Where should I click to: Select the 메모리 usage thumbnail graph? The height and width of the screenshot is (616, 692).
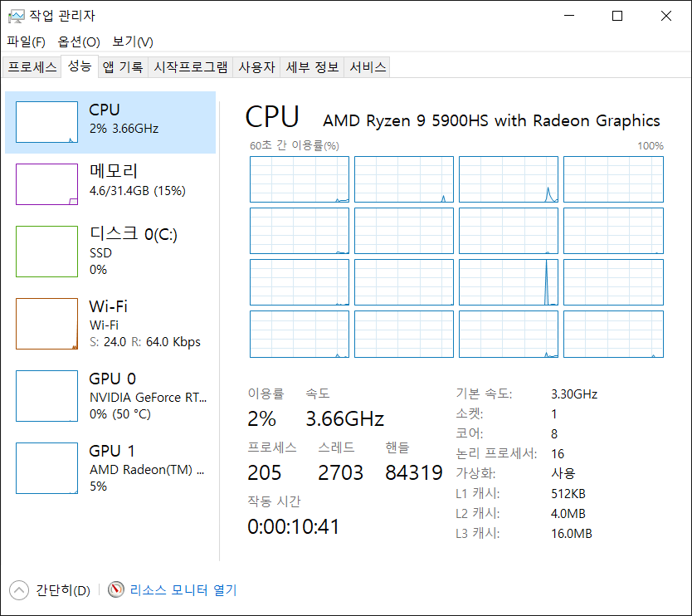click(x=46, y=184)
